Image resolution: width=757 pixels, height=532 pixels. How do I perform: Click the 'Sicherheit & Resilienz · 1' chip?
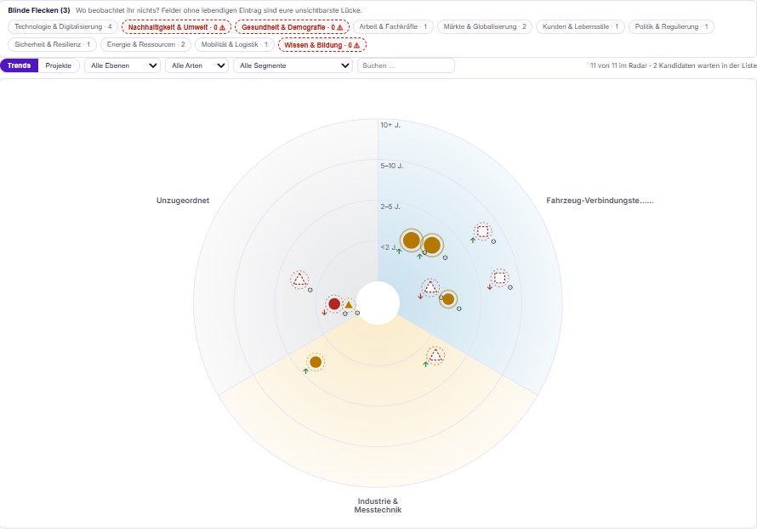(52, 44)
